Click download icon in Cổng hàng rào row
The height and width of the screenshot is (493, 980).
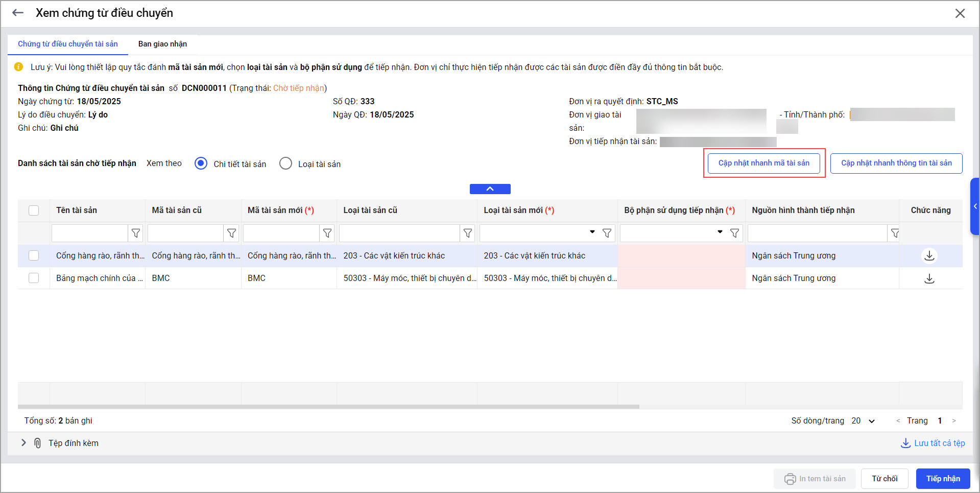coord(929,255)
